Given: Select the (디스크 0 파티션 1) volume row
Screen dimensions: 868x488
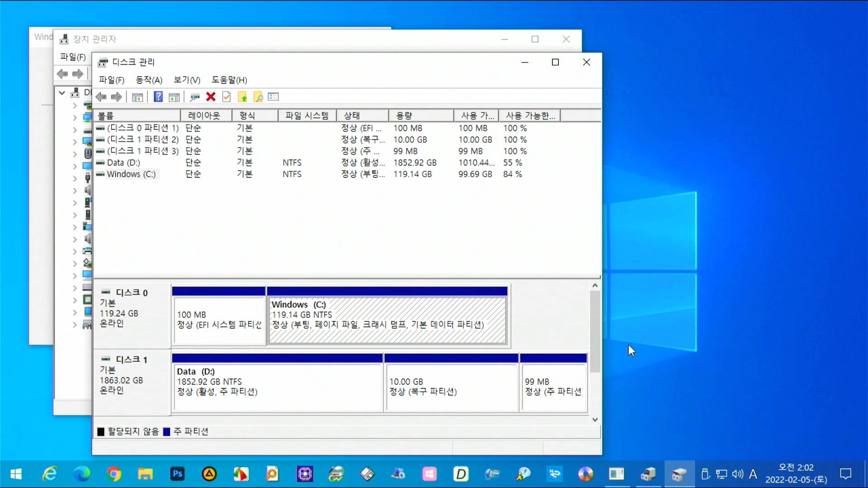Looking at the screenshot, I should (x=346, y=128).
